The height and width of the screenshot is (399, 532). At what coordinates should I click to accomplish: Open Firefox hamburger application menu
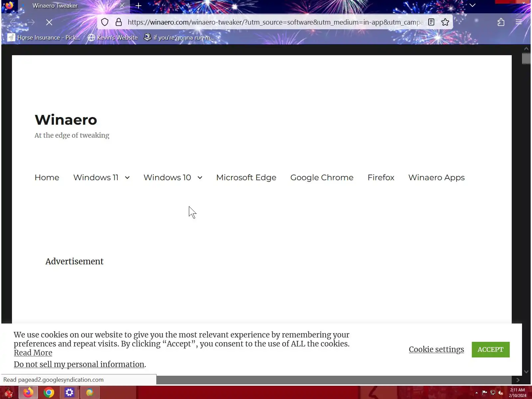point(518,22)
